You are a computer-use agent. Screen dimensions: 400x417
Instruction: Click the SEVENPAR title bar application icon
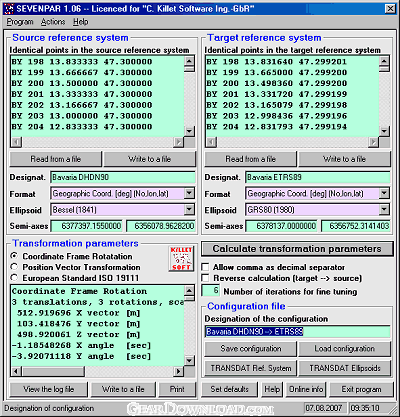point(9,8)
